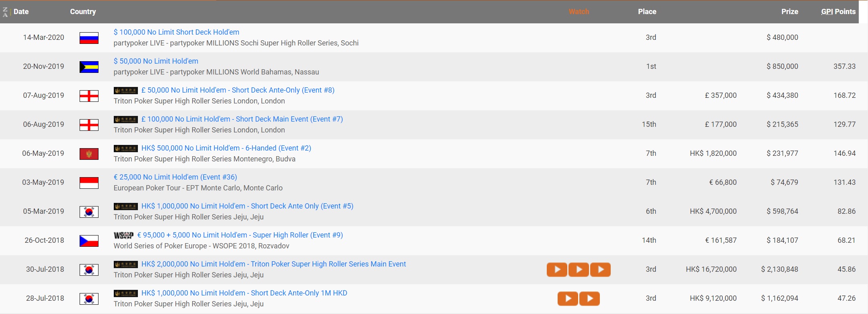Click Triton logo beside HK$ 500,000 6-Handed event
The image size is (868, 314).
coord(126,149)
